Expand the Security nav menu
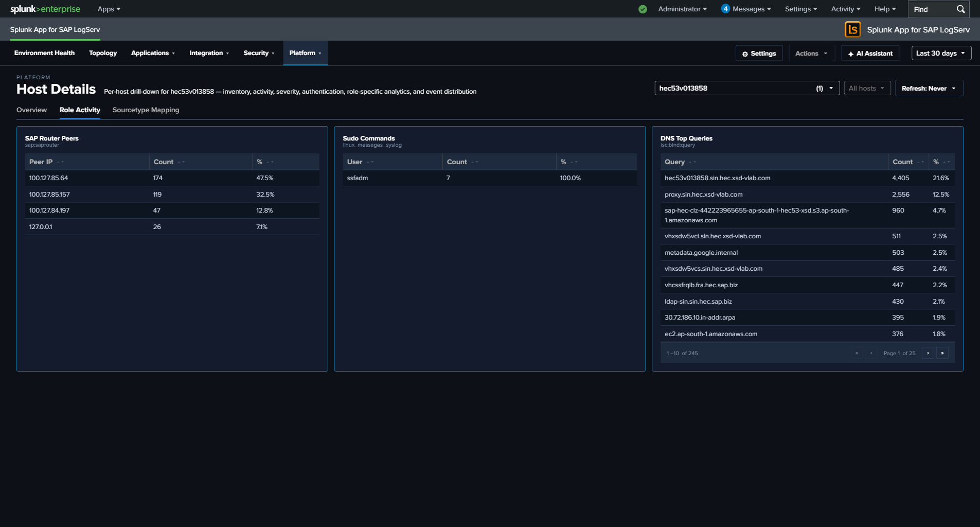The width and height of the screenshot is (980, 527). coord(259,53)
